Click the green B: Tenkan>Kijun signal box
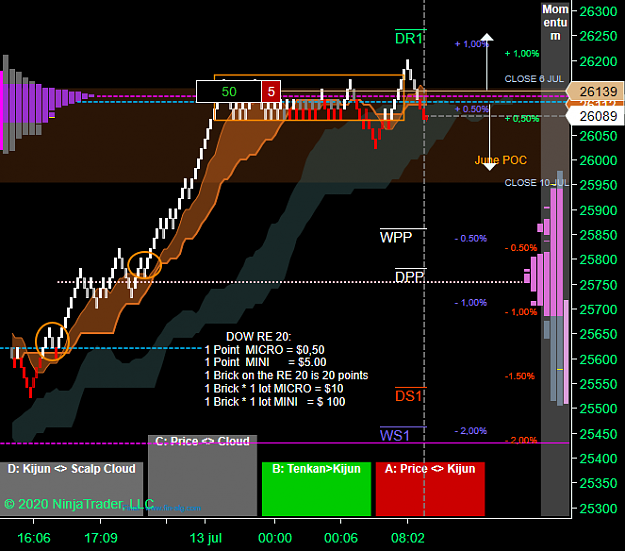 [316, 489]
